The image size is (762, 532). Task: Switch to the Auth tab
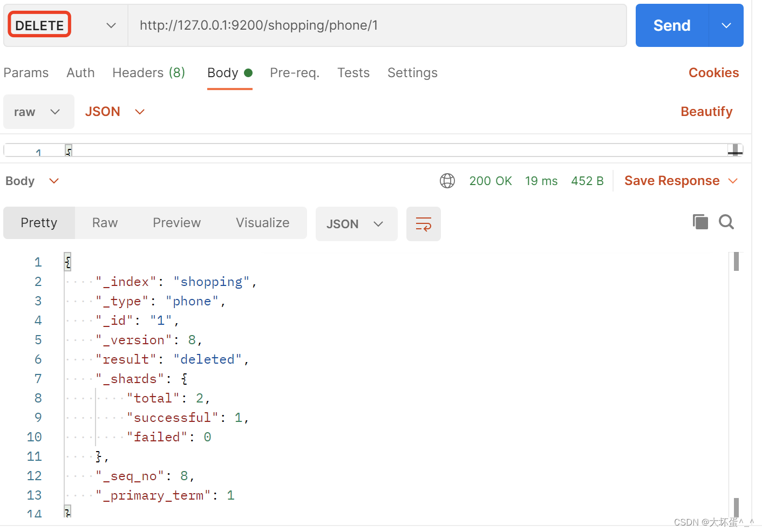(80, 73)
